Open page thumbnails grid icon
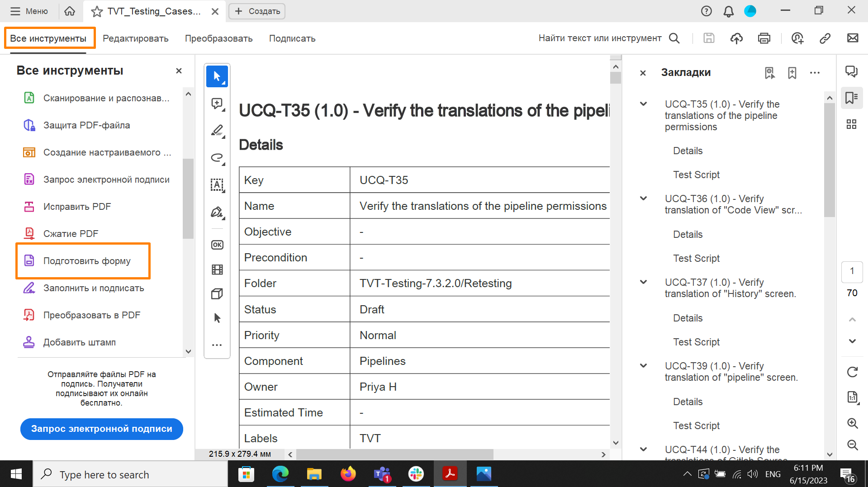Viewport: 868px width, 487px height. pyautogui.click(x=852, y=124)
